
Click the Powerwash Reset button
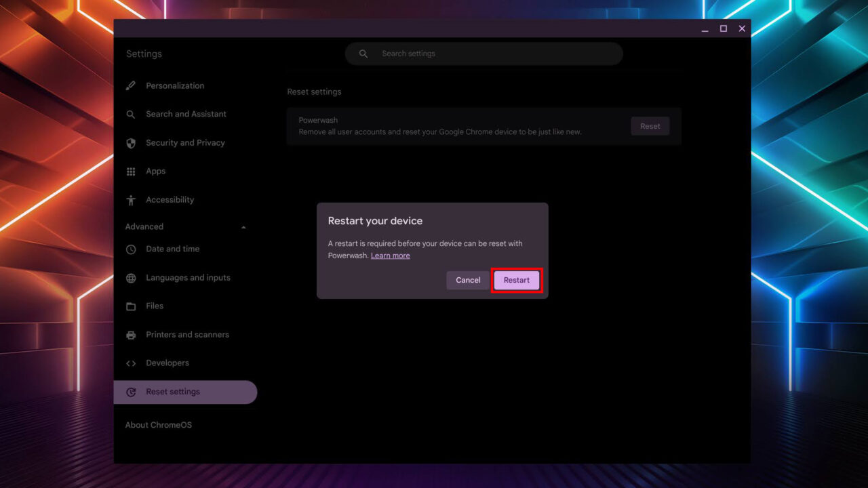(x=650, y=126)
